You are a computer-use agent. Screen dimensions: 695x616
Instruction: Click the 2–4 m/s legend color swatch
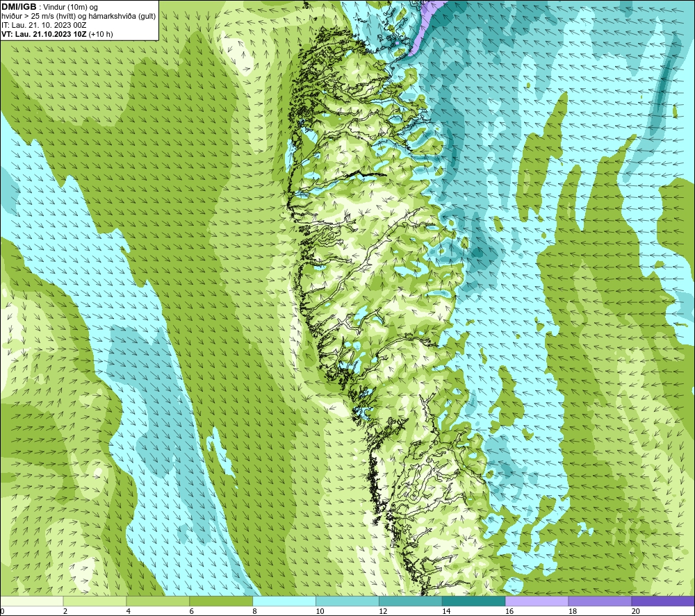(95, 601)
